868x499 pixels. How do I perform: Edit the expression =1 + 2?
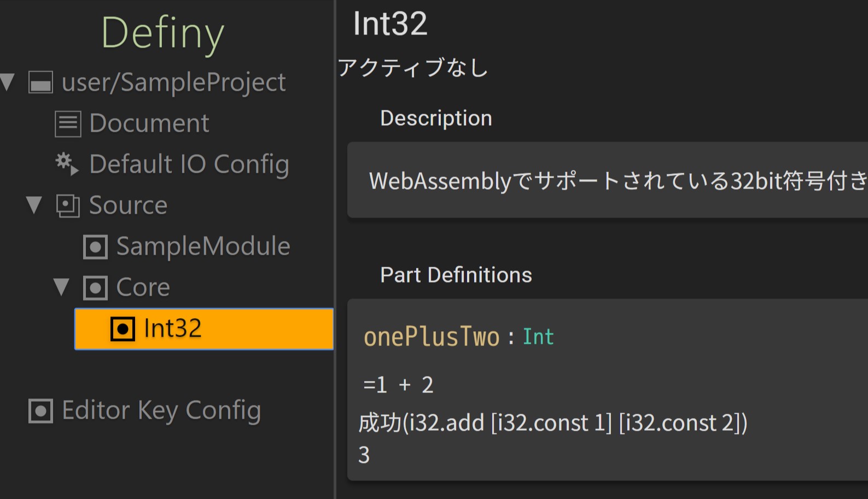click(x=398, y=385)
